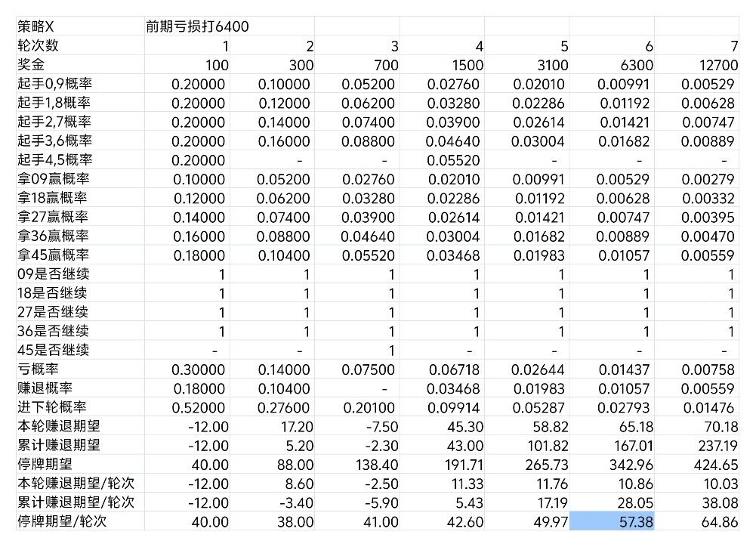Viewport: 756px width, 547px height.
Task: Select the 停牌期望 value 424.65
Action: pos(716,465)
